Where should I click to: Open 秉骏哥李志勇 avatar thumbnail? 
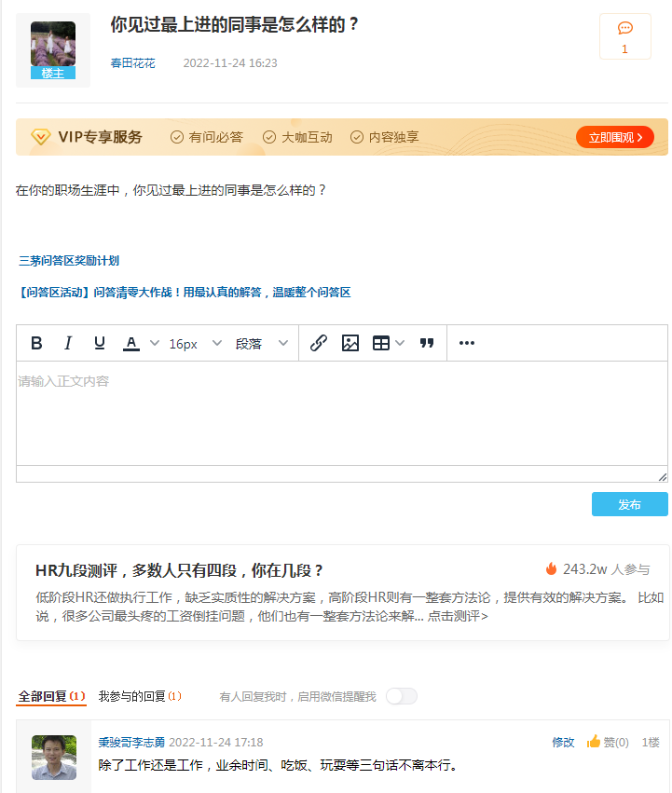pyautogui.click(x=54, y=757)
